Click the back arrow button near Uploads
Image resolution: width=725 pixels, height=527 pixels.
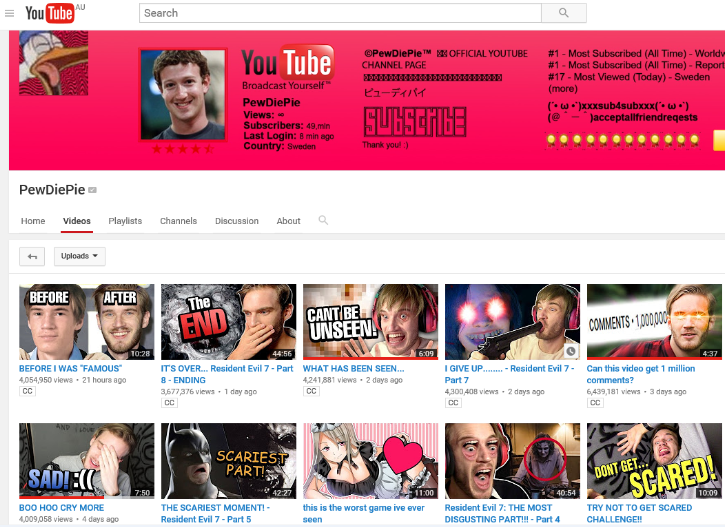pyautogui.click(x=32, y=257)
